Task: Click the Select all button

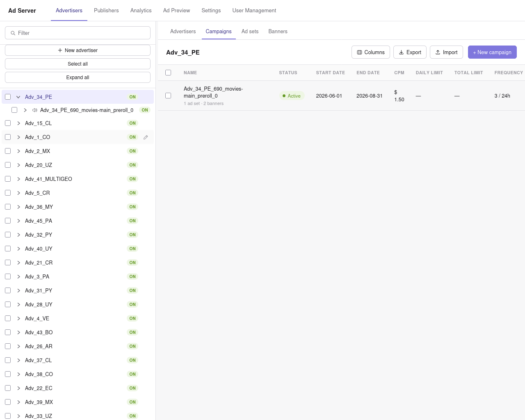Action: tap(78, 64)
